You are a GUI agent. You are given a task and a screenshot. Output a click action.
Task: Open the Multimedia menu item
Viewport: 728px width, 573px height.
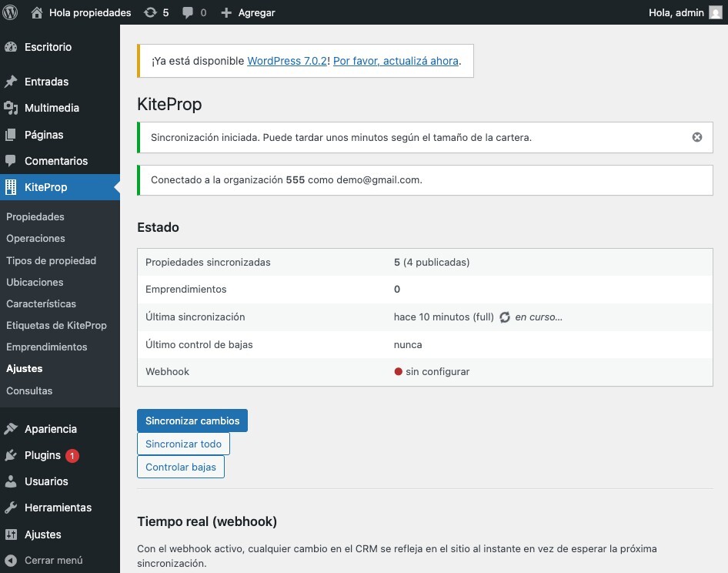[x=60, y=108]
